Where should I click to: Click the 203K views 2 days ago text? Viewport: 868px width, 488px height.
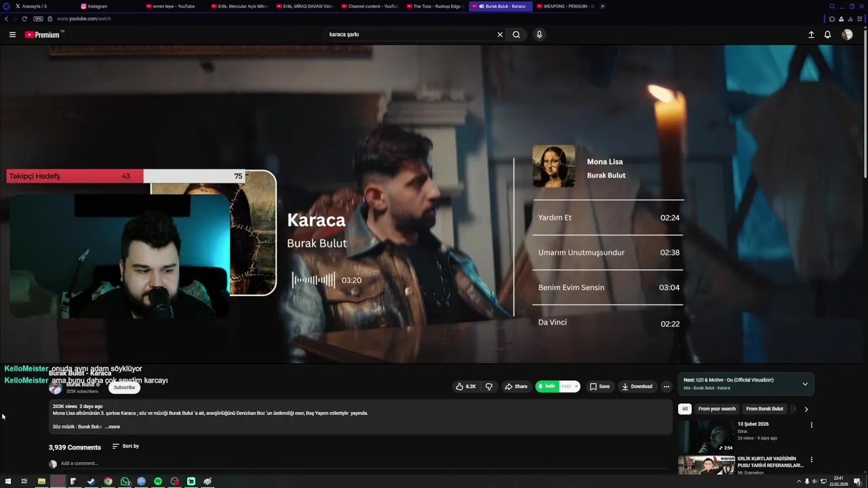(78, 406)
